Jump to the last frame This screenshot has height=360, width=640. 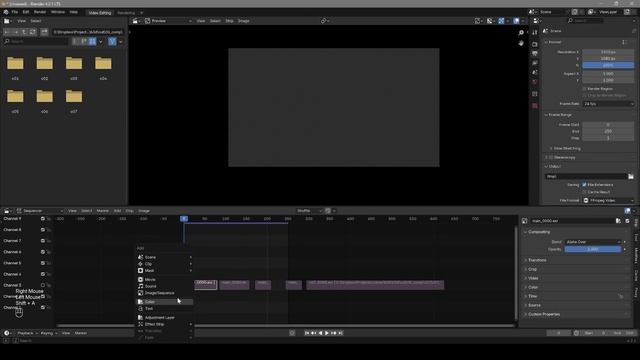(340, 333)
